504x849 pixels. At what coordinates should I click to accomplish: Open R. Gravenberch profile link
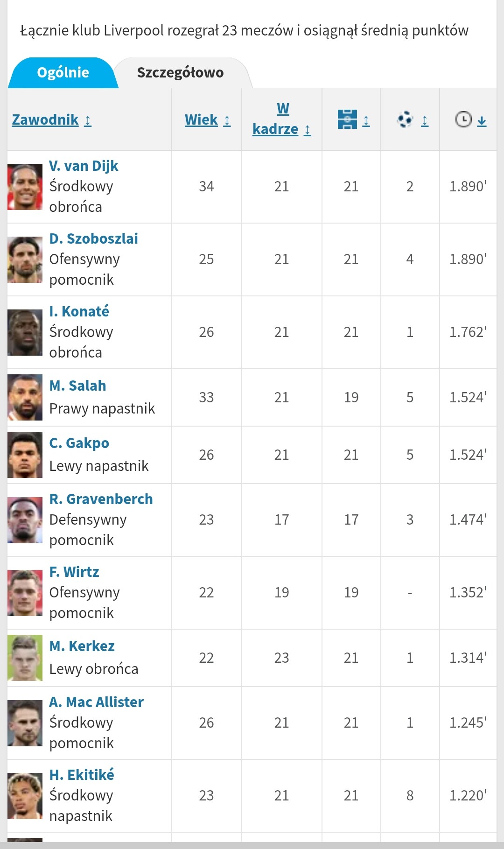click(x=101, y=499)
